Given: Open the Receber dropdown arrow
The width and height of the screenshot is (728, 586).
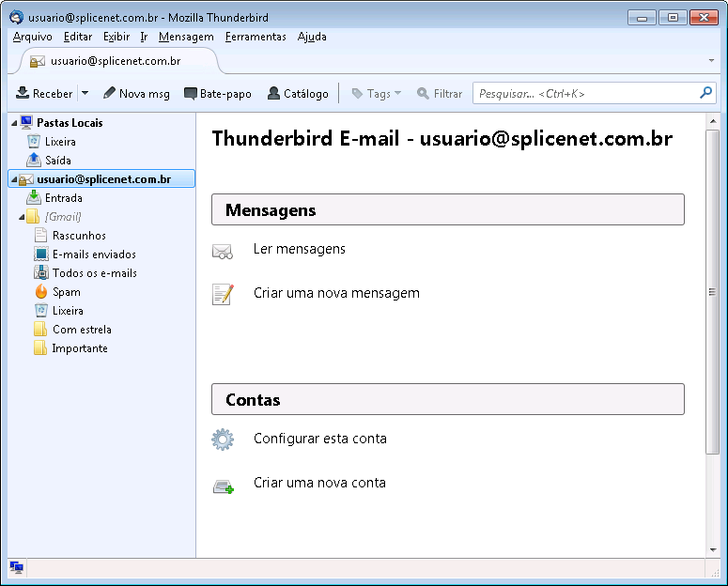Looking at the screenshot, I should (x=85, y=93).
